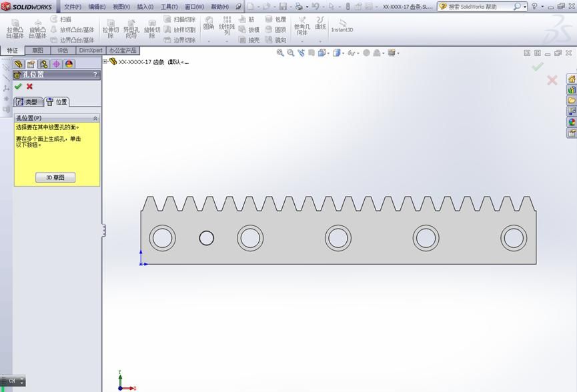Switch to the 草图 (Sketch) tab
Image resolution: width=577 pixels, height=392 pixels.
tap(37, 50)
